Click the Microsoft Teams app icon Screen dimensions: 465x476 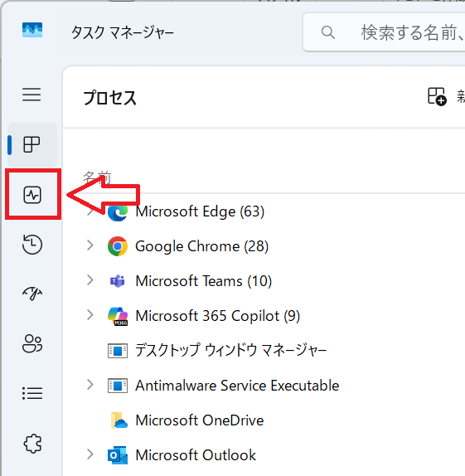pyautogui.click(x=118, y=281)
